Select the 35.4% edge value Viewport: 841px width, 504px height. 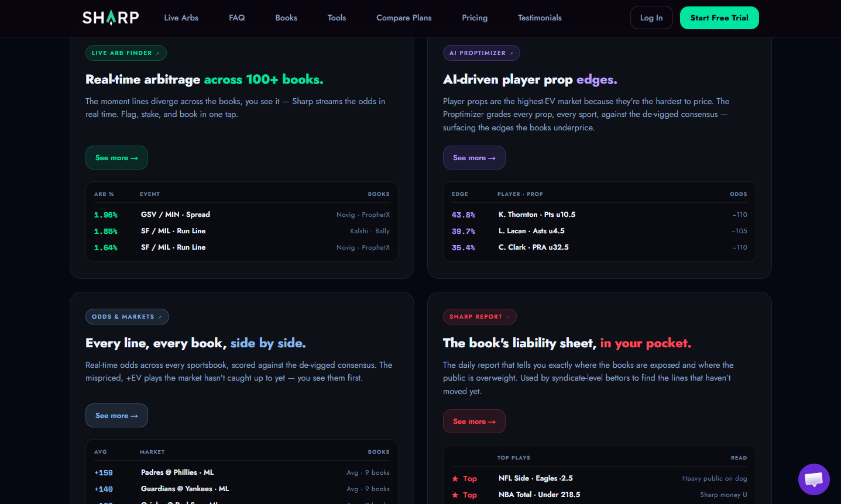pyautogui.click(x=464, y=248)
